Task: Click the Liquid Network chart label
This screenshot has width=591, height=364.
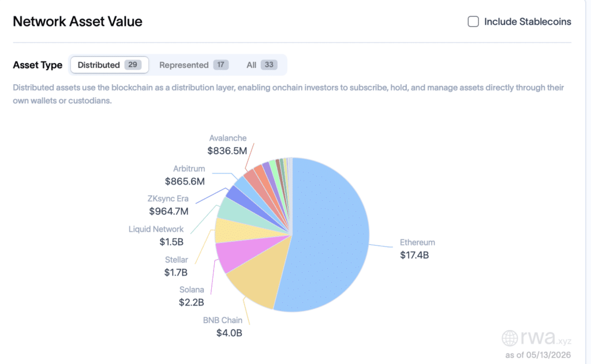Action: coord(156,229)
